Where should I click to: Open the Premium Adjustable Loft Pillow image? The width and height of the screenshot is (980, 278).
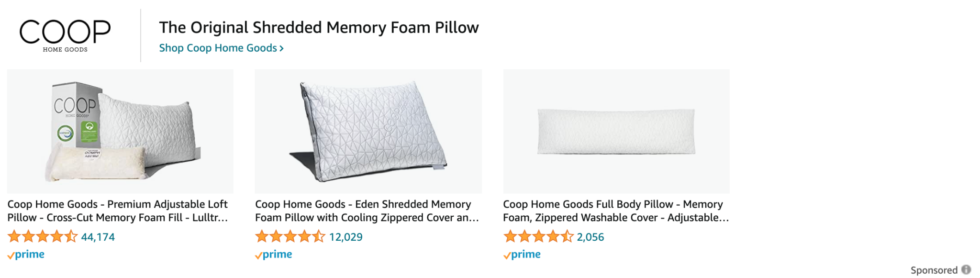[120, 131]
